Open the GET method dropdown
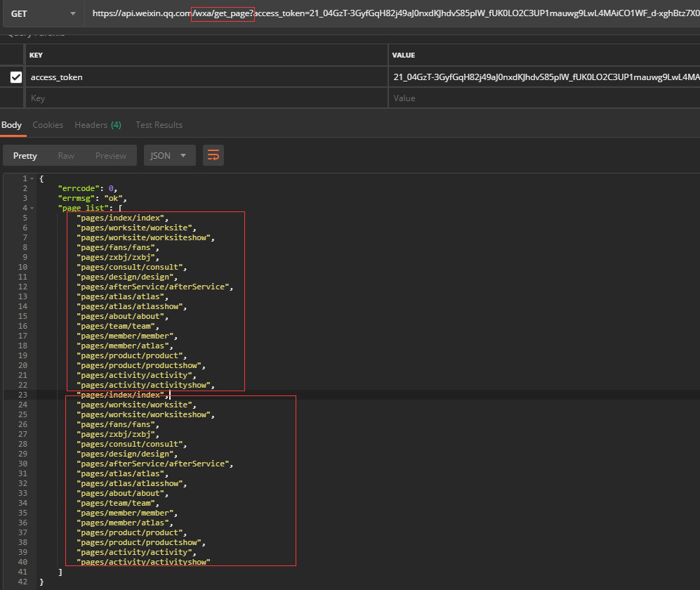 [x=42, y=14]
